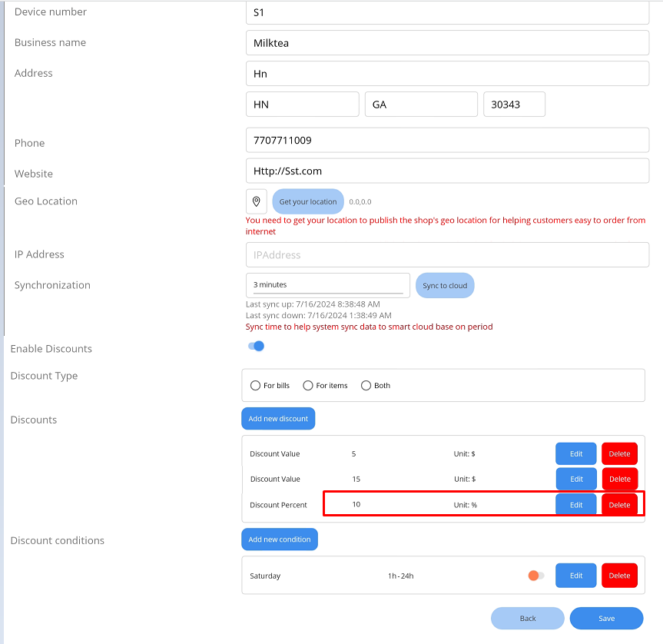
Task: Toggle the Enable Discounts switch
Action: 256,346
